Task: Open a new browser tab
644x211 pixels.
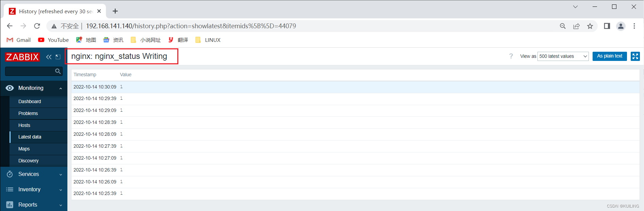Action: [x=115, y=11]
